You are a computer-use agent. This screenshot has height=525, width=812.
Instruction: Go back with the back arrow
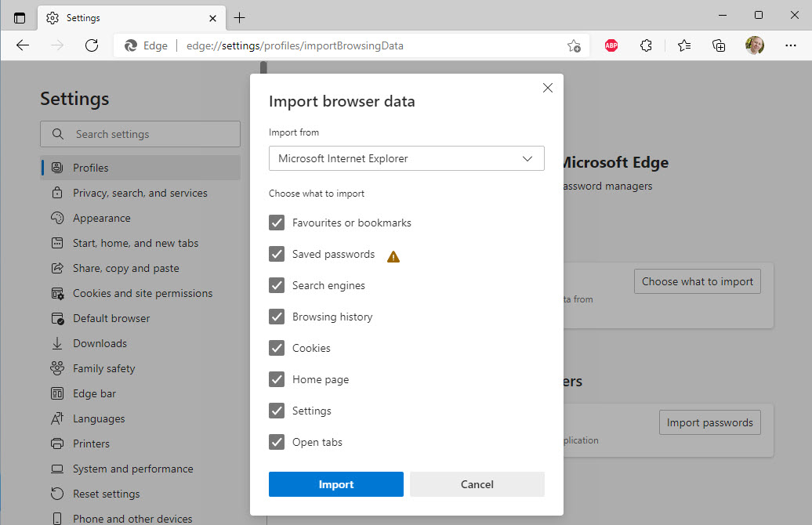point(23,45)
